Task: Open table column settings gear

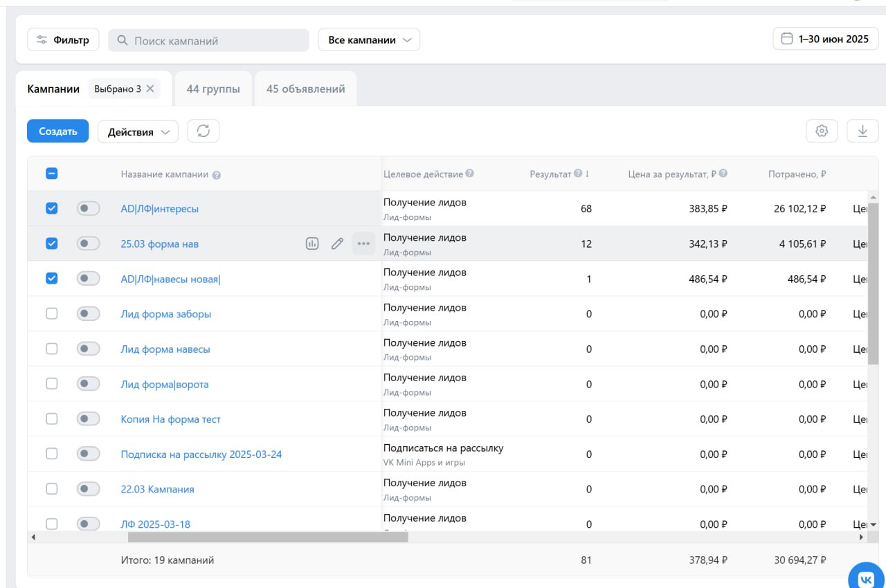Action: click(822, 131)
